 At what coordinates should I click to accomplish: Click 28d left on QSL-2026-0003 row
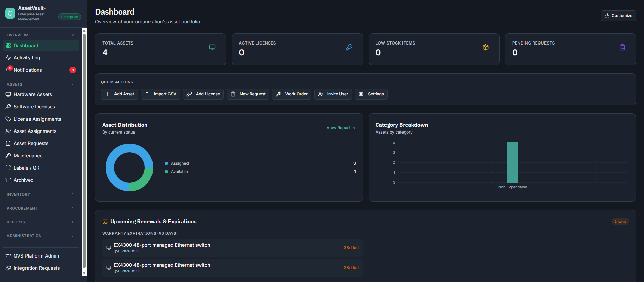point(351,248)
